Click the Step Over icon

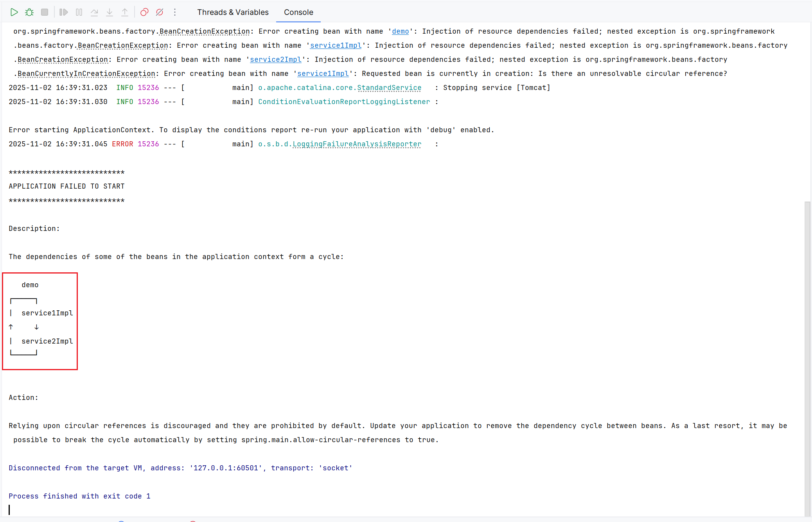pyautogui.click(x=94, y=12)
